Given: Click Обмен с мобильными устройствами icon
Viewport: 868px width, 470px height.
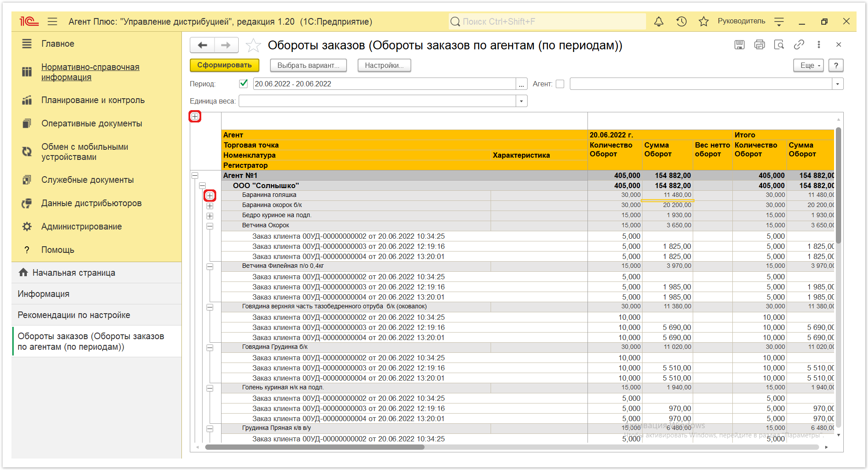Looking at the screenshot, I should click(x=27, y=152).
